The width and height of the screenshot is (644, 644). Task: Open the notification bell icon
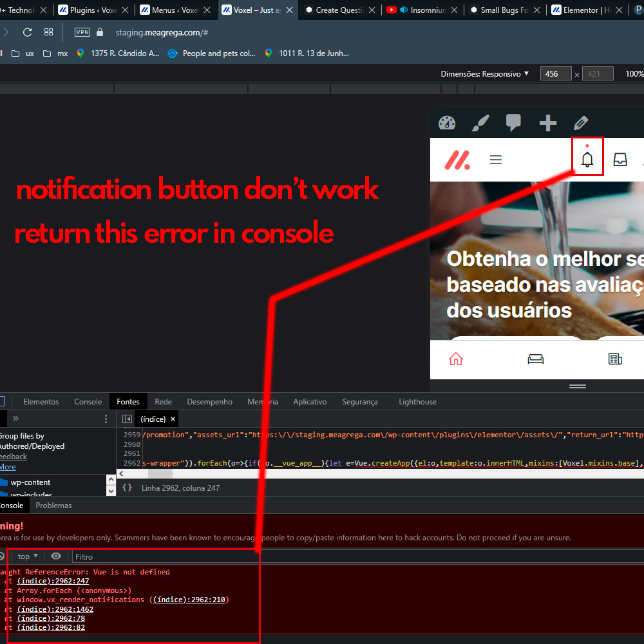[587, 156]
